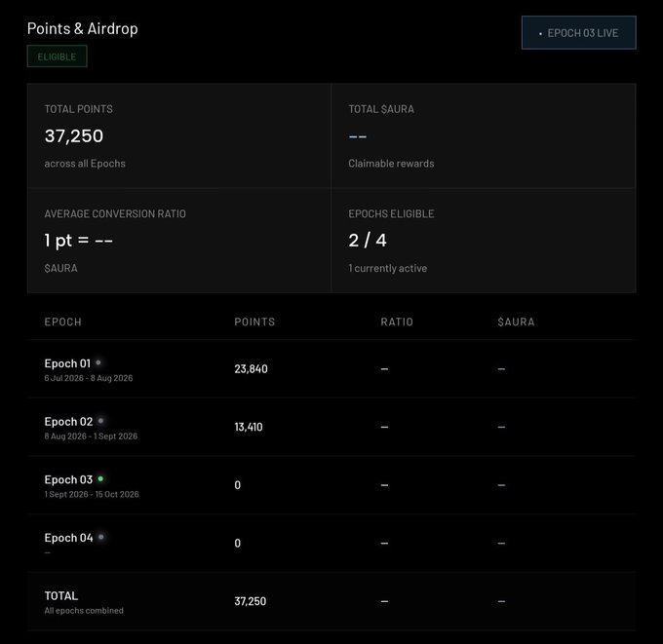Click the Total $AURA '--' card value

pyautogui.click(x=358, y=136)
